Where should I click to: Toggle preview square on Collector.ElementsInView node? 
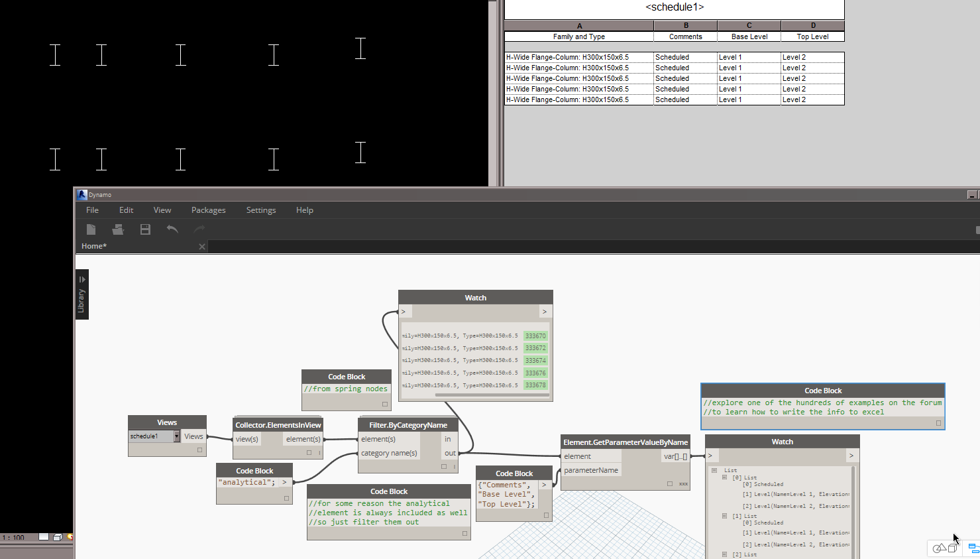click(309, 453)
